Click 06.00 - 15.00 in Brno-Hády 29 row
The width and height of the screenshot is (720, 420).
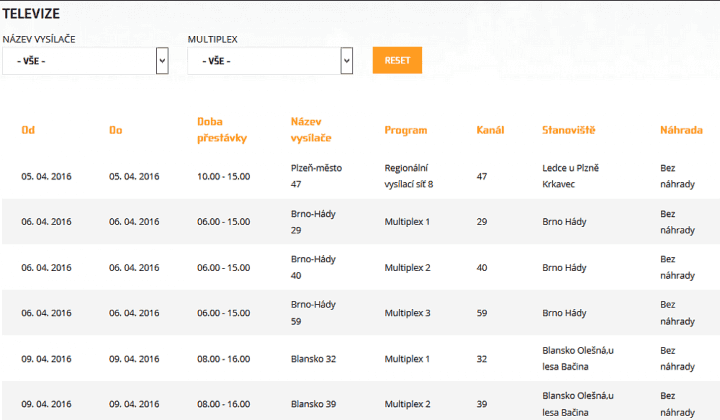224,222
